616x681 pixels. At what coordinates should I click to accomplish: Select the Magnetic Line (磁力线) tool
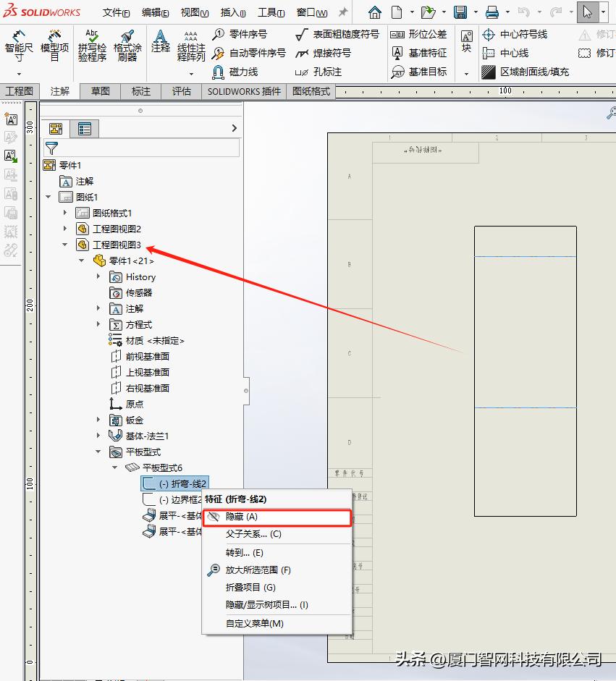pos(235,72)
